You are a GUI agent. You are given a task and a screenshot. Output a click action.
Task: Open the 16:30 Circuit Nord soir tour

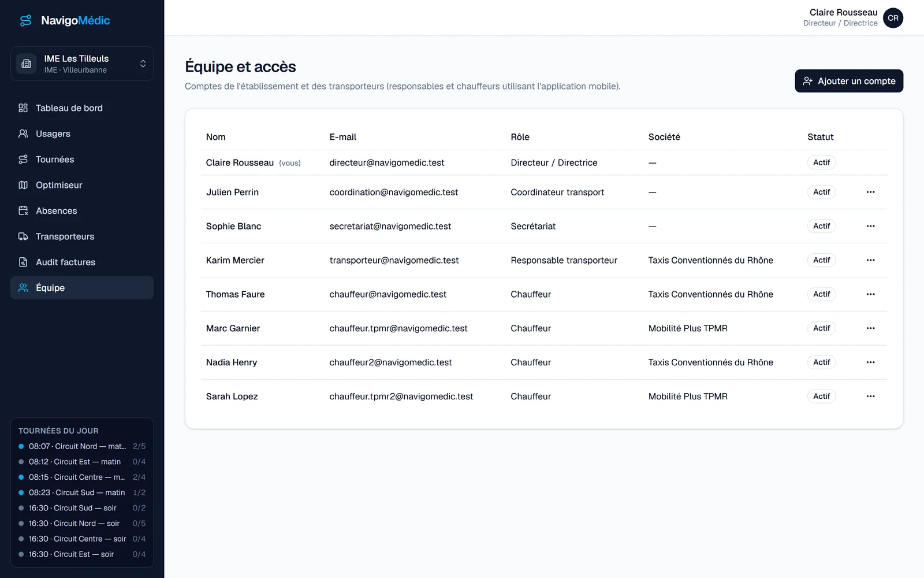click(x=82, y=523)
